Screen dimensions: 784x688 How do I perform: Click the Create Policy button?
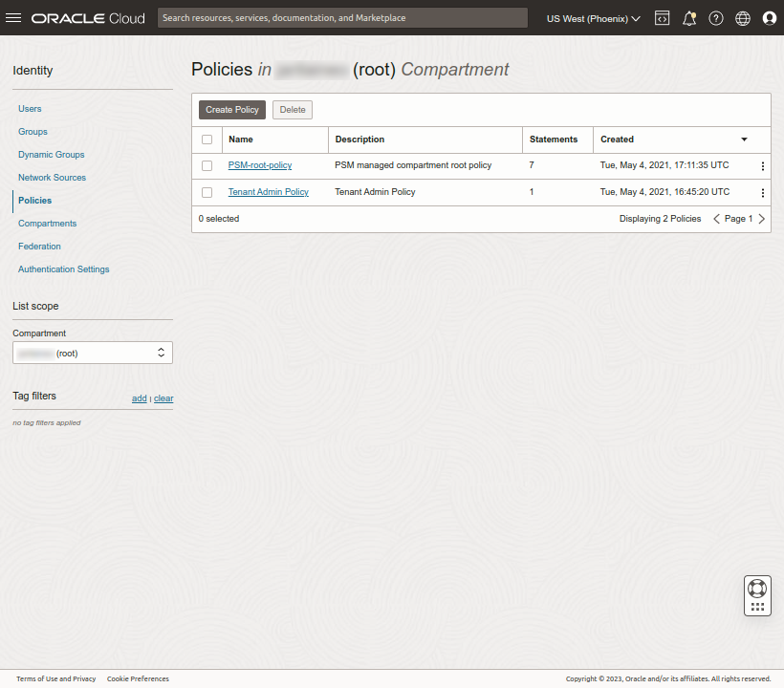pos(231,109)
